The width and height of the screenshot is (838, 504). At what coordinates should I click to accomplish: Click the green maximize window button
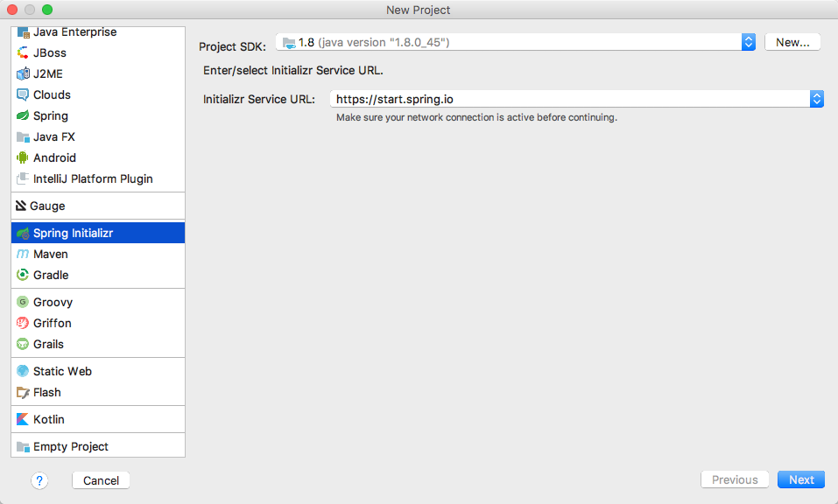point(47,10)
